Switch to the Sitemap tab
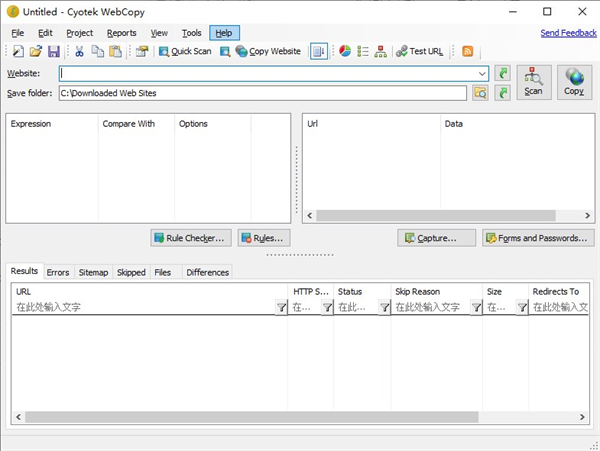600x451 pixels. [x=93, y=272]
